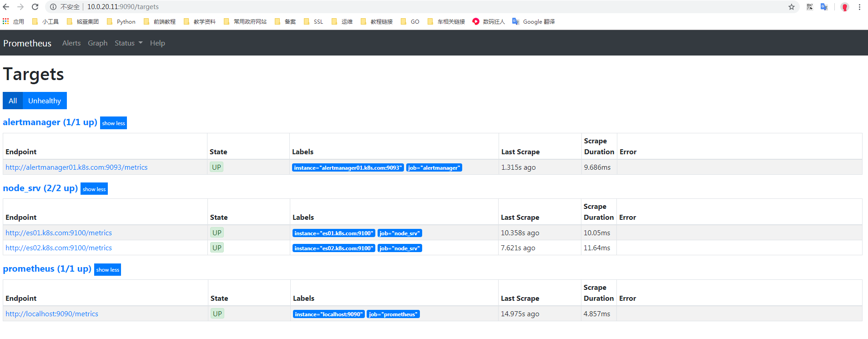Screen dimensions: 868x339
Task: Click the 9.686ms scrape duration
Action: 597,167
